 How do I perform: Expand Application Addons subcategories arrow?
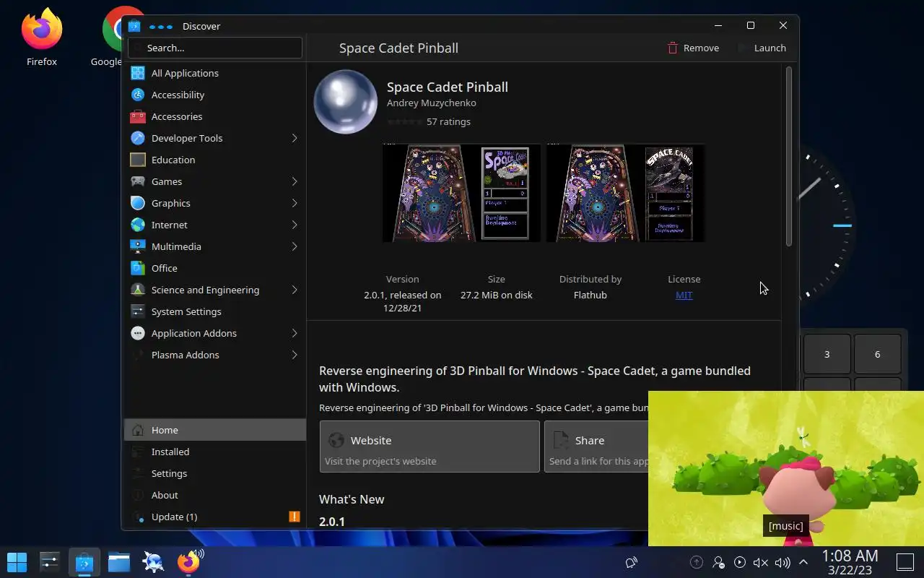click(x=295, y=333)
